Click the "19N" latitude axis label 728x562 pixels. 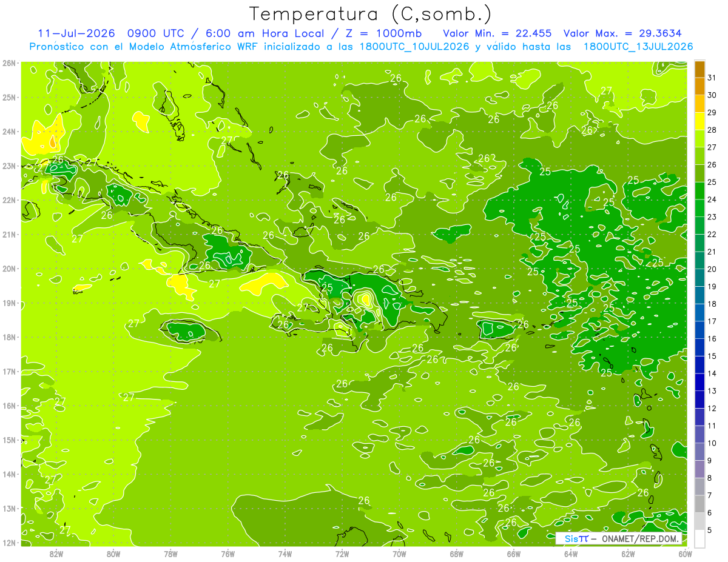(8, 303)
